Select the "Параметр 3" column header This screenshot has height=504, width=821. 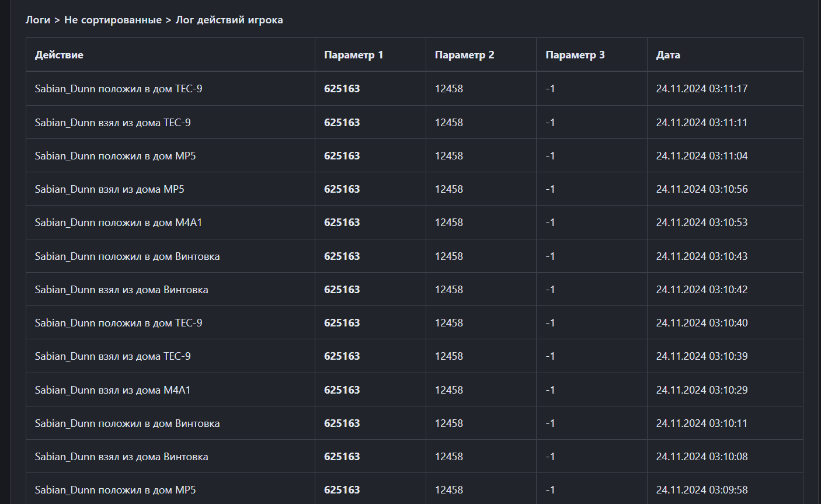pos(575,55)
